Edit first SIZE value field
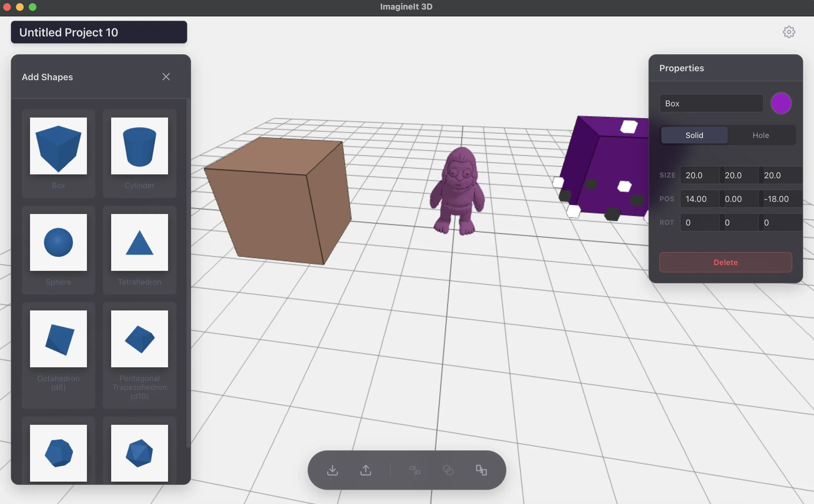 pos(700,175)
